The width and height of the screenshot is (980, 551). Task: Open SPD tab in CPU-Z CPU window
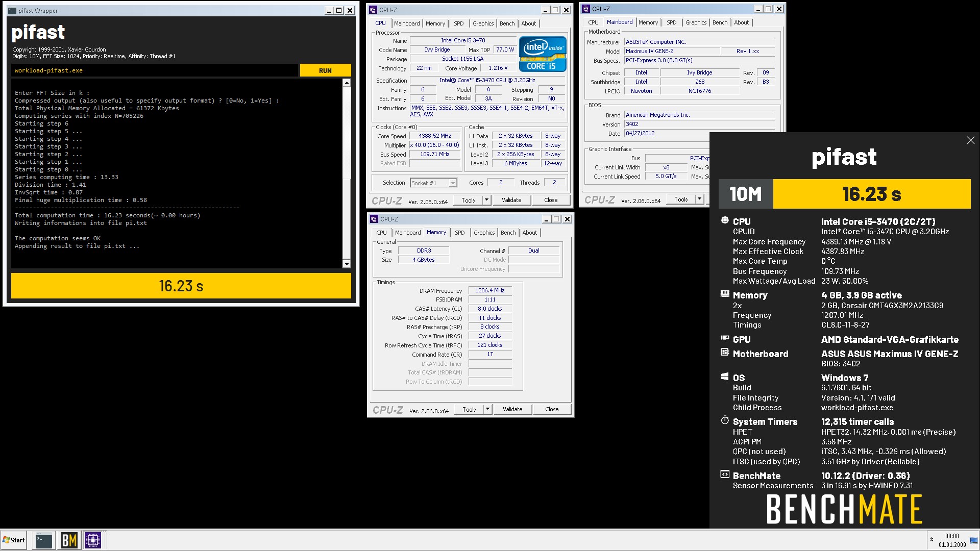(459, 23)
